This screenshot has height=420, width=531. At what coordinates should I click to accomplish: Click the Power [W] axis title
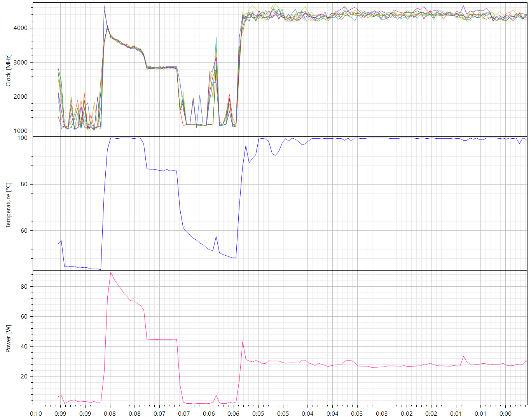click(8, 339)
